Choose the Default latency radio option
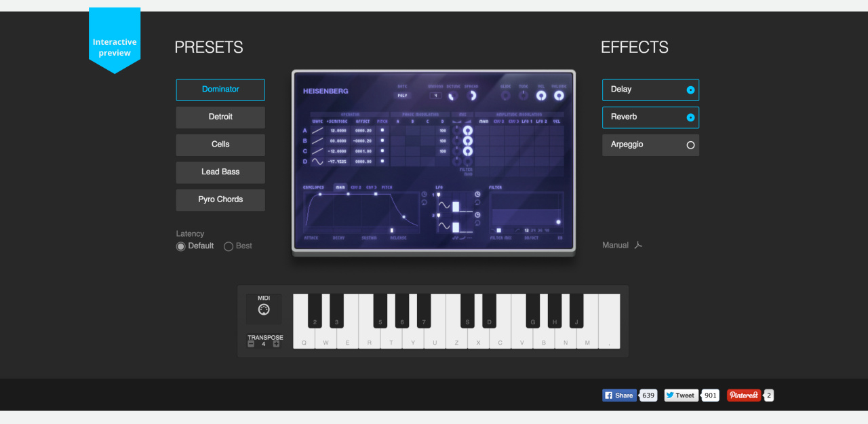The image size is (868, 424). click(x=181, y=246)
